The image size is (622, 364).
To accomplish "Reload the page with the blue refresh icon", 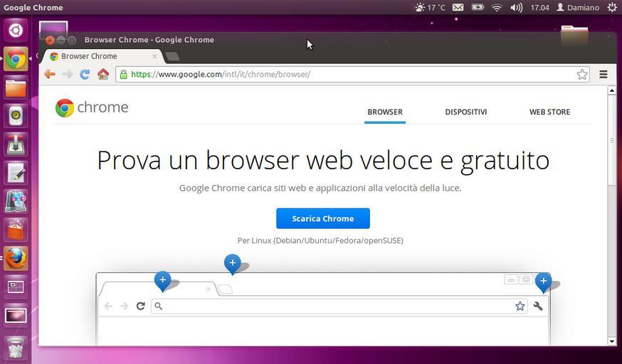I will [85, 74].
